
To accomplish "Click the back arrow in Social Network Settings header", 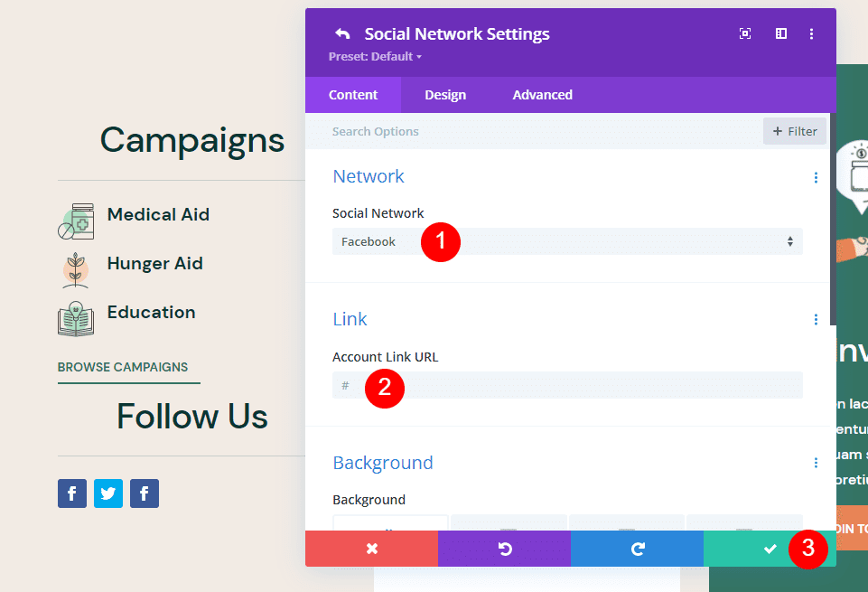I will 342,33.
